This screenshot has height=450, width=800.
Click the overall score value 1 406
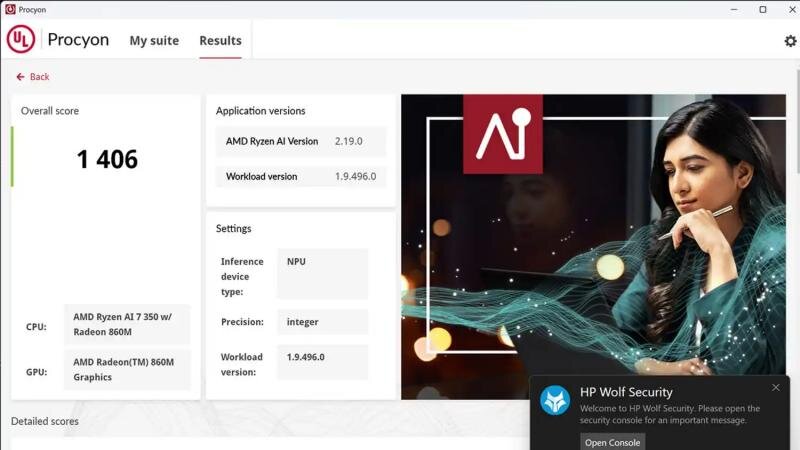pyautogui.click(x=107, y=159)
